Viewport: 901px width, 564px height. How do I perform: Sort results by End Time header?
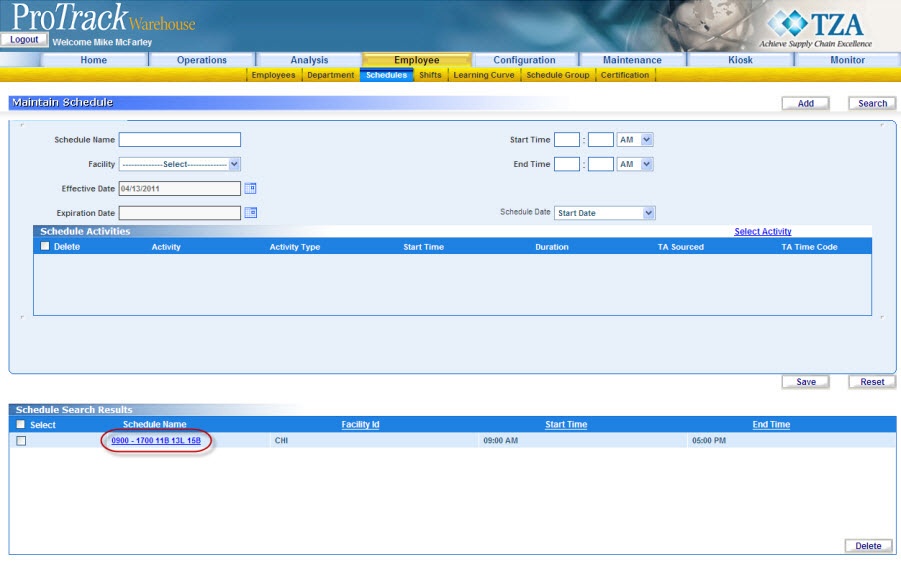click(771, 424)
